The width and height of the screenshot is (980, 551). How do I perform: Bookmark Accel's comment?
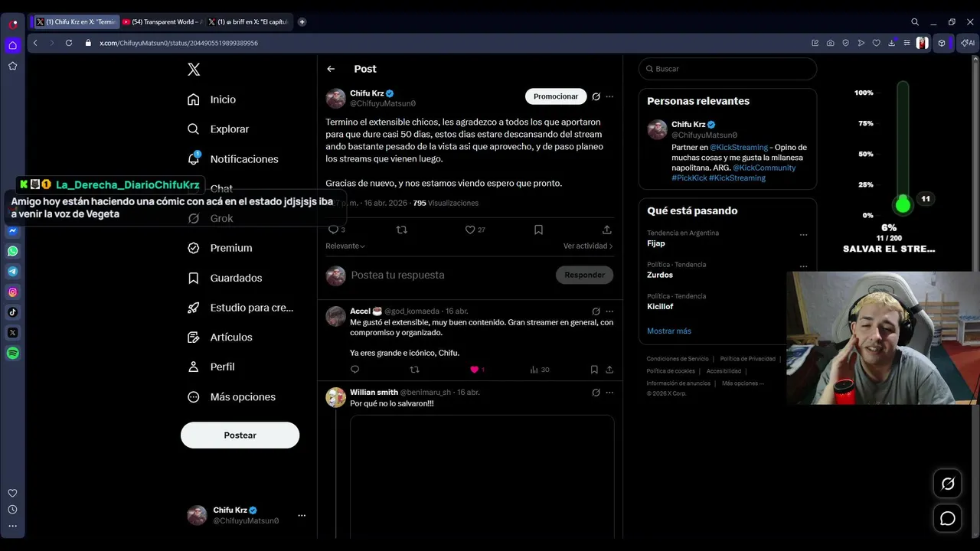coord(593,370)
